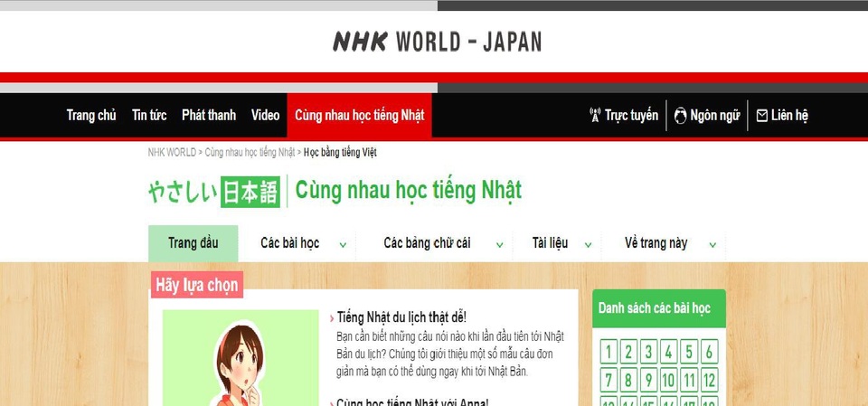Image resolution: width=868 pixels, height=406 pixels.
Task: Click the やさしい日本語 logo
Action: point(214,192)
